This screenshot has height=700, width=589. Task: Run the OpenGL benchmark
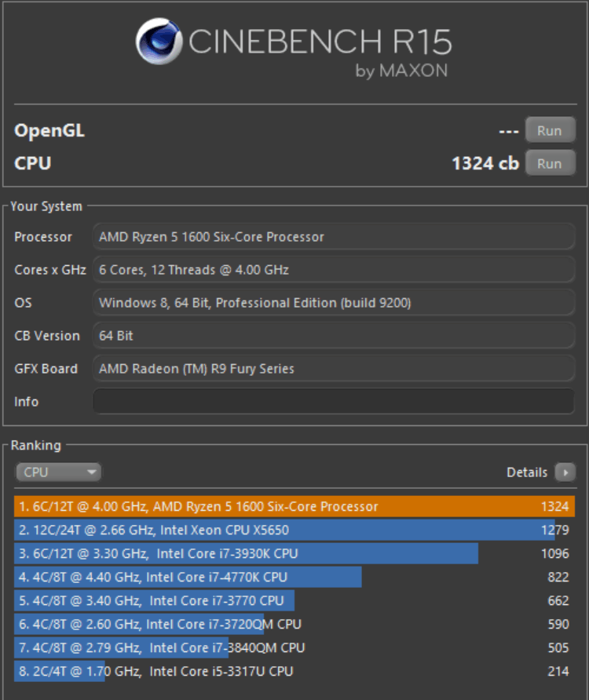(x=550, y=130)
